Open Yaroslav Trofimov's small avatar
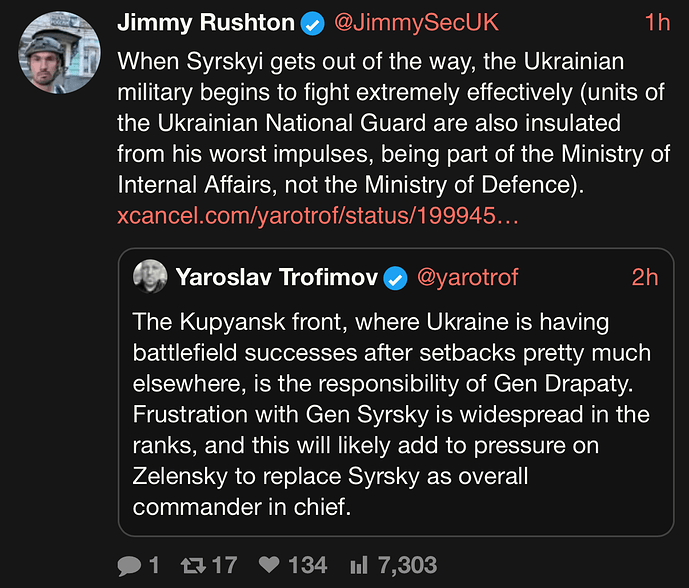This screenshot has width=689, height=588. (151, 277)
